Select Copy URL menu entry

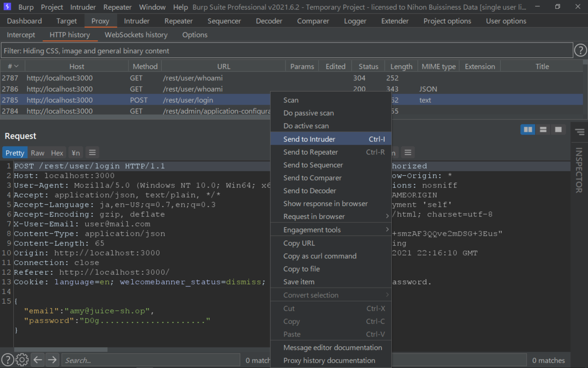331,243
